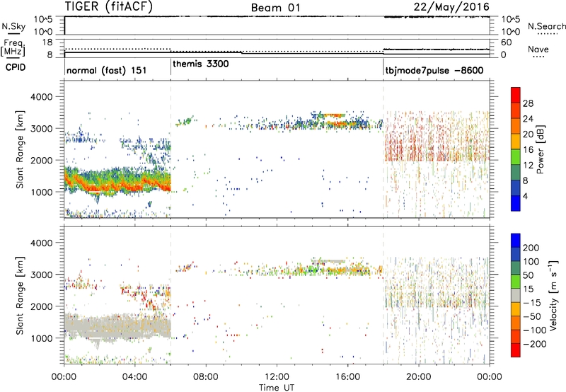
Task: Click the bottom blue segment of Power color bar
Action: pos(516,203)
